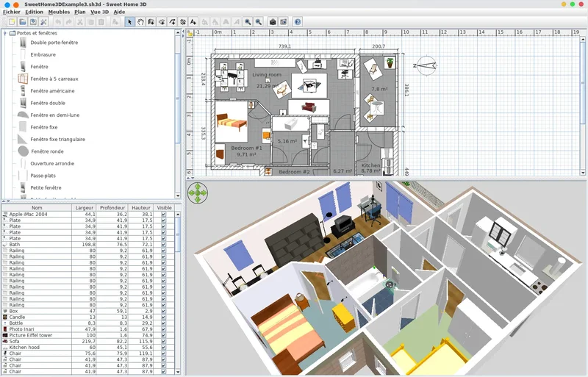Click the Add furniture to home icon
Image resolution: width=588 pixels, height=377 pixels.
pos(115,22)
